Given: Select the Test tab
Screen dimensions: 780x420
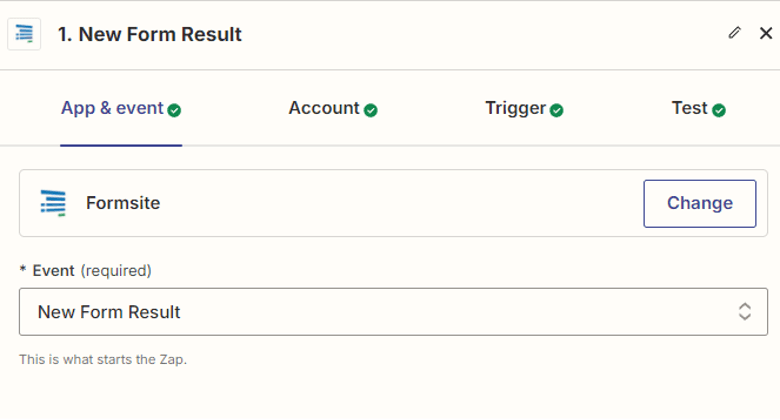Looking at the screenshot, I should [x=689, y=108].
